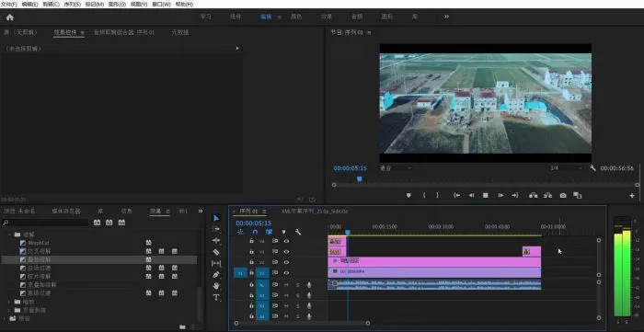Toggle V2 track eye visibility

(x=286, y=262)
